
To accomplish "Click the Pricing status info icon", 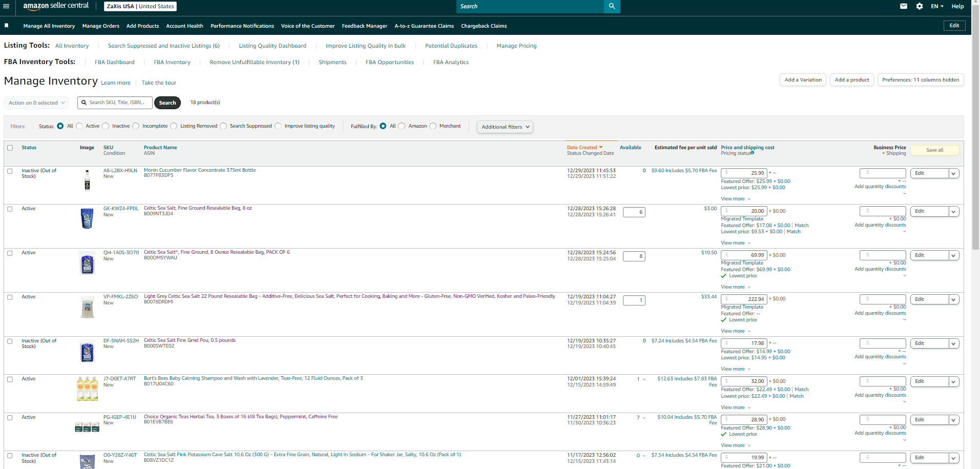I will tap(753, 153).
